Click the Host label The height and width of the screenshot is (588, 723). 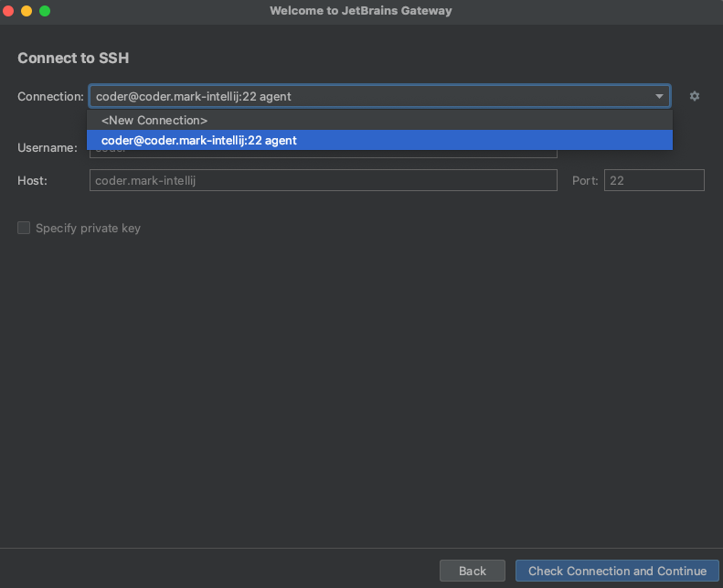point(32,180)
